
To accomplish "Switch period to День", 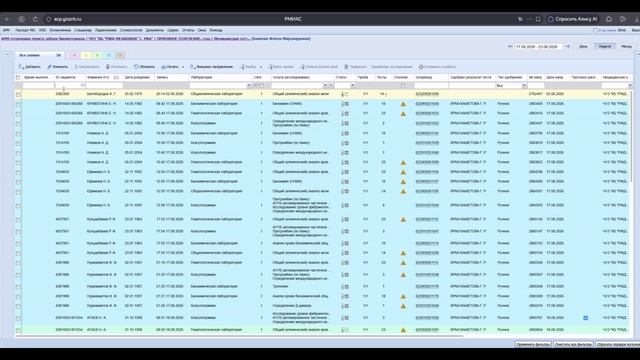I will pyautogui.click(x=583, y=47).
